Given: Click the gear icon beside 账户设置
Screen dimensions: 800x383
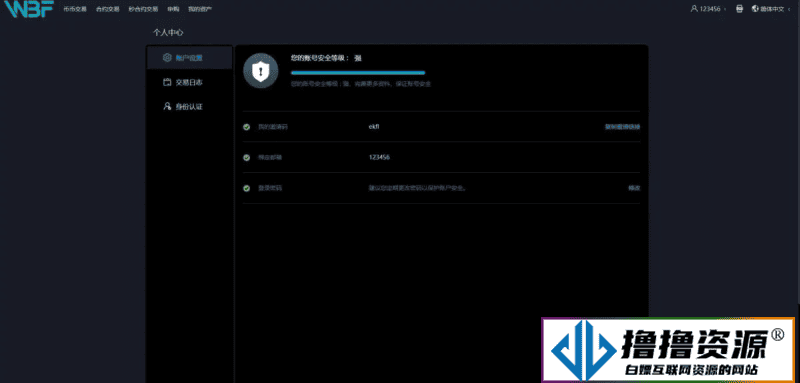Looking at the screenshot, I should click(167, 58).
